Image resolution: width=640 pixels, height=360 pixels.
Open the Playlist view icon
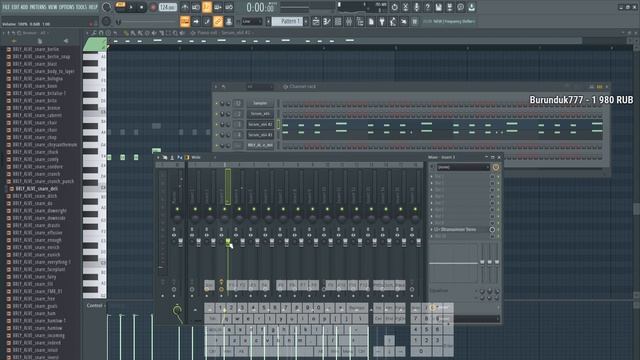tap(316, 21)
